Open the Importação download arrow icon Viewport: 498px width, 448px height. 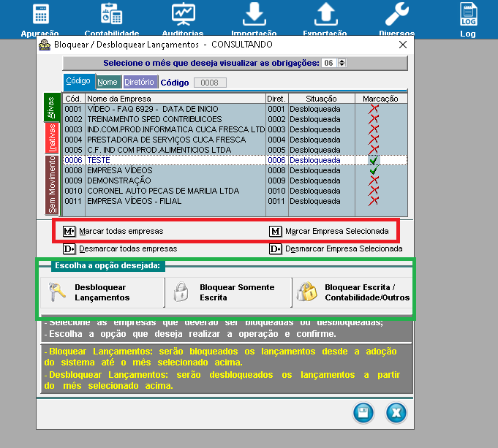coord(254,14)
